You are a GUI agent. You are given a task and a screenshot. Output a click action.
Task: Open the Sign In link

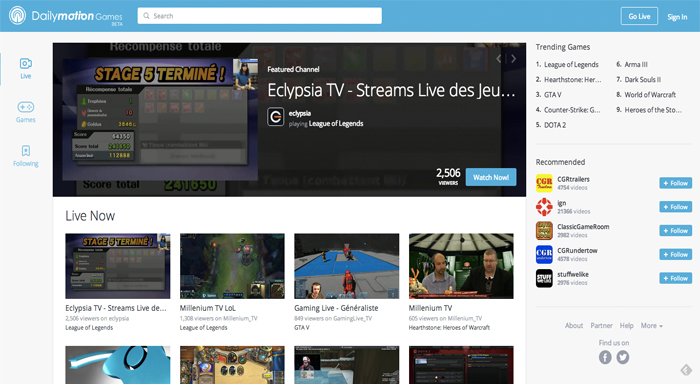click(x=677, y=17)
